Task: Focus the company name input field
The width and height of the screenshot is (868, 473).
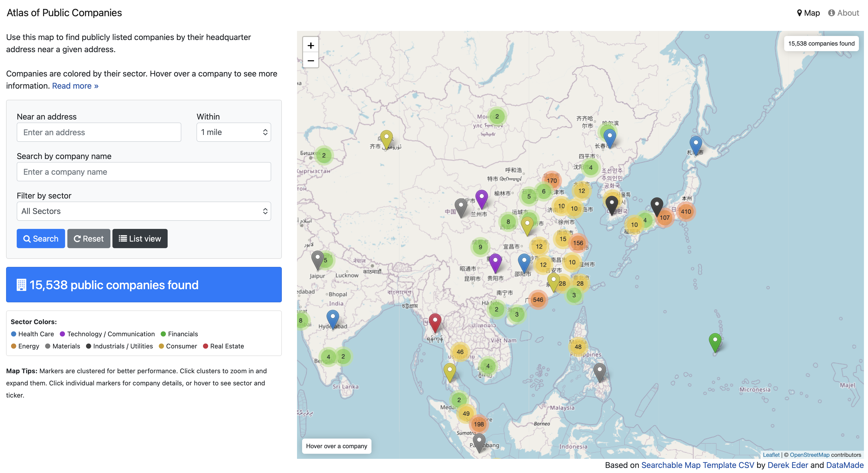Action: (x=144, y=172)
